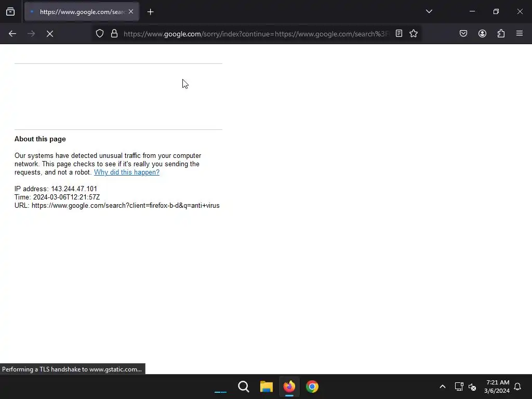Click the IP address 143.244.47.101 line
The height and width of the screenshot is (399, 532).
56,189
